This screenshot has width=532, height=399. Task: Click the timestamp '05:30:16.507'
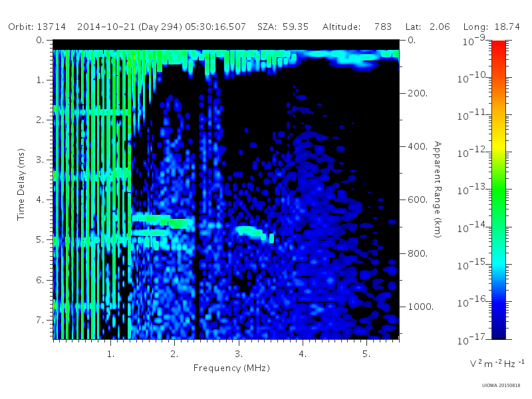pos(215,27)
